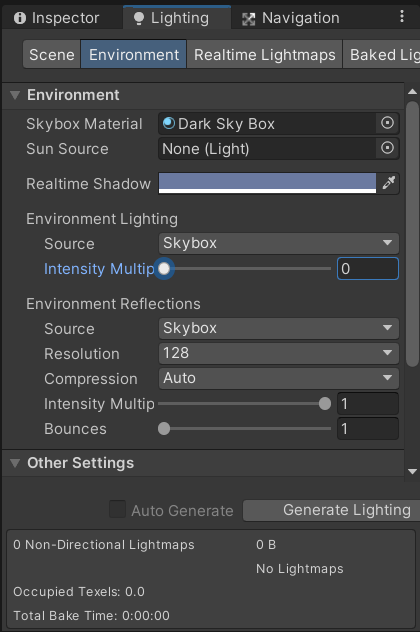Focus the Bounces value field

click(368, 428)
